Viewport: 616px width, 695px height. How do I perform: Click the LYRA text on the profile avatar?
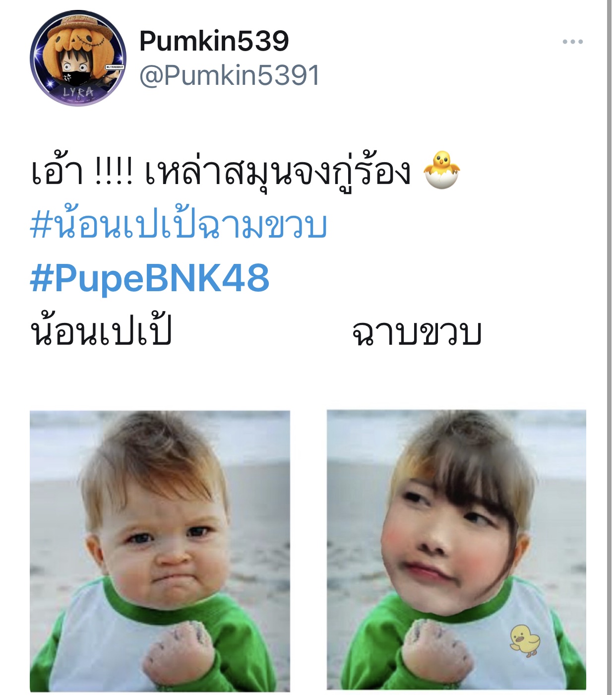(x=78, y=92)
